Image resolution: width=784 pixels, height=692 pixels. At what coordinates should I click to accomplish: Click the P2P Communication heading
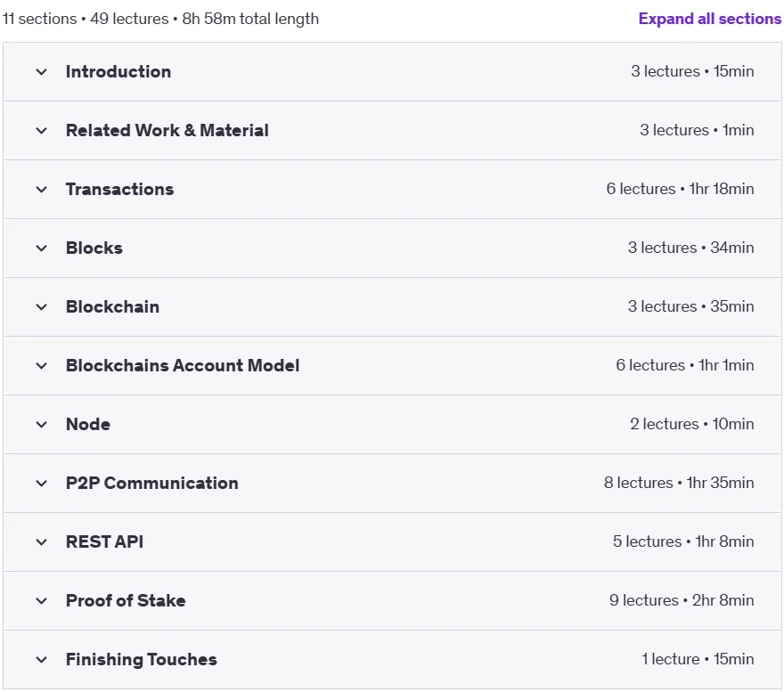pyautogui.click(x=152, y=483)
